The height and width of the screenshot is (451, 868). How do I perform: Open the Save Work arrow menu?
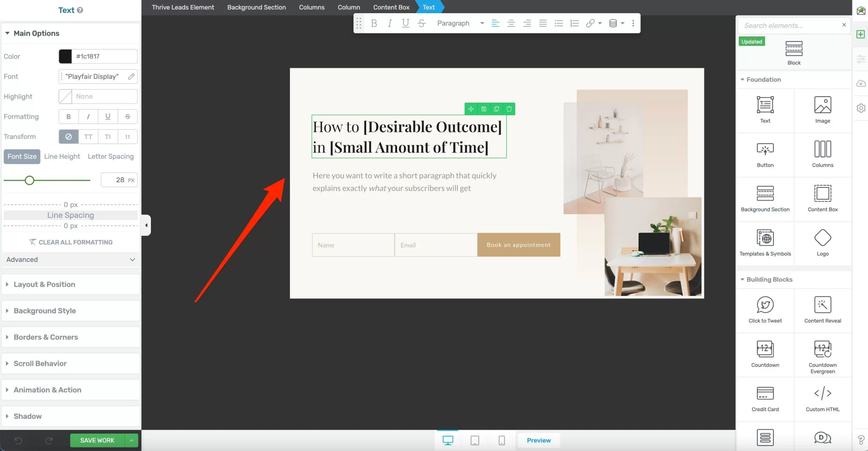[131, 440]
